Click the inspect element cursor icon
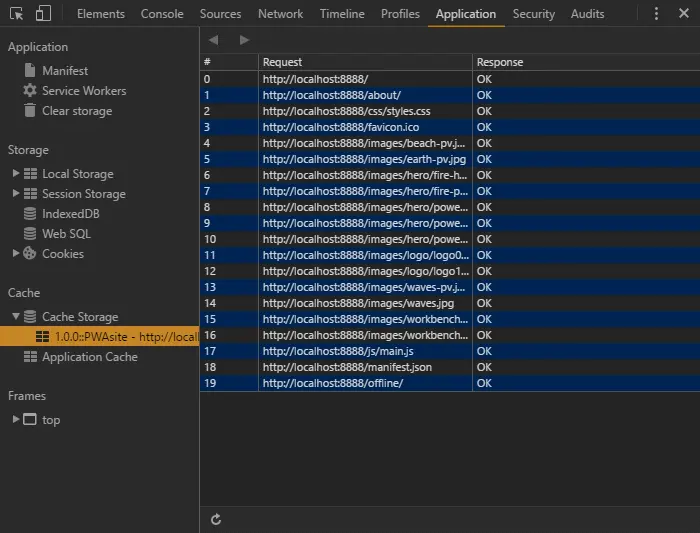 click(17, 14)
